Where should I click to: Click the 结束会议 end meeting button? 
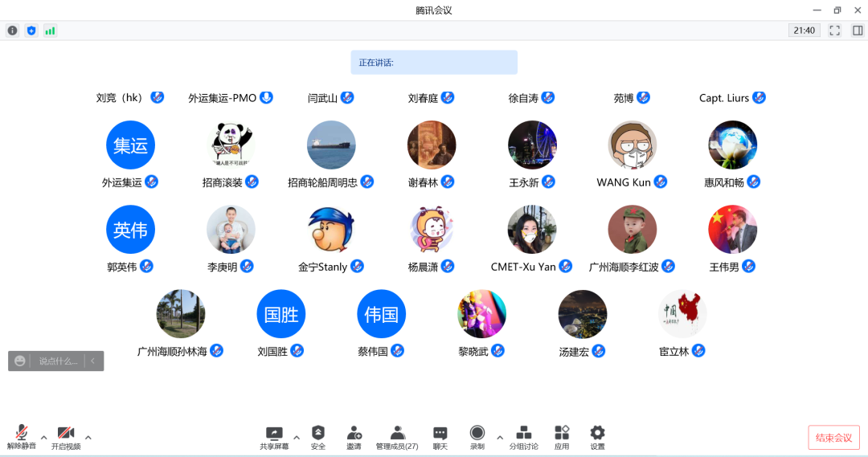pos(833,438)
